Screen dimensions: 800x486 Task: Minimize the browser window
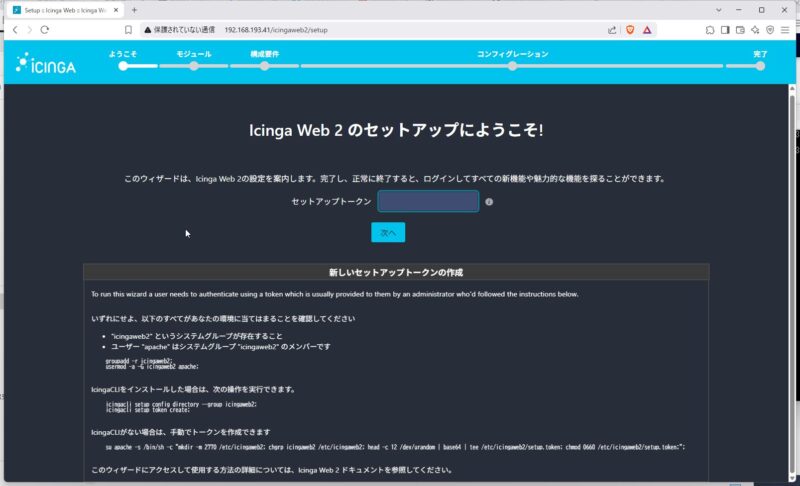[739, 10]
